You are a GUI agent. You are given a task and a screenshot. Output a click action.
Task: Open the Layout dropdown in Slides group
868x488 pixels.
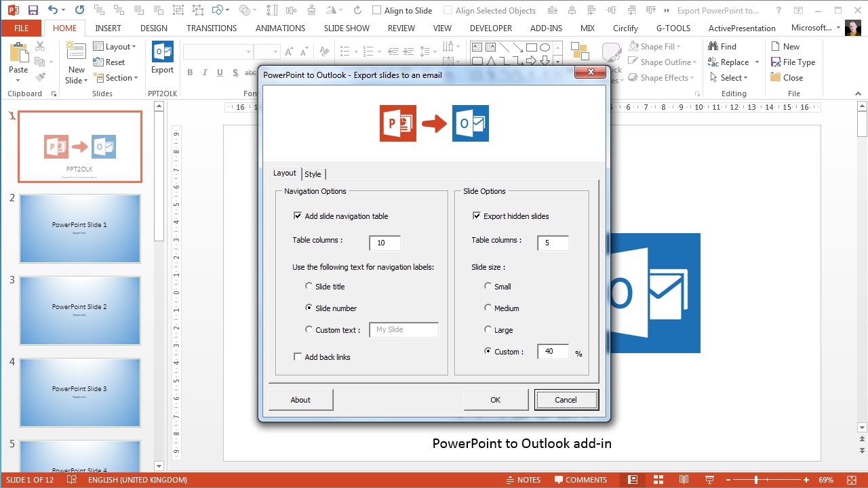[x=115, y=46]
